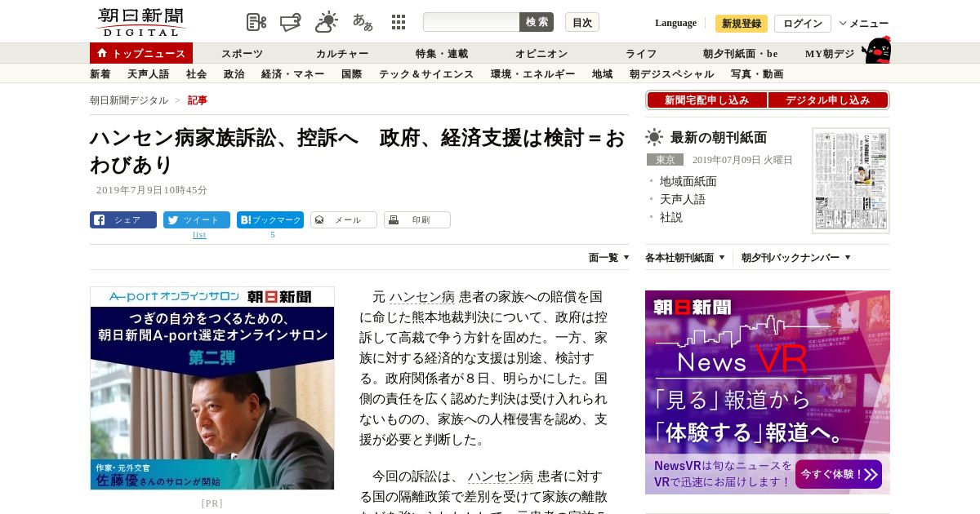
Task: Click the 東京 edition label
Action: (x=666, y=160)
